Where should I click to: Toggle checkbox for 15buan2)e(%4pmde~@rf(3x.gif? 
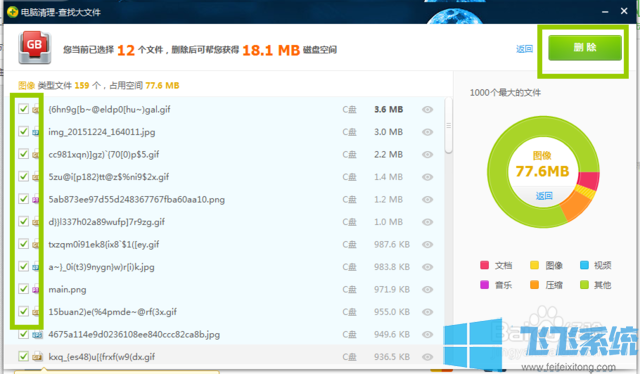pyautogui.click(x=23, y=311)
